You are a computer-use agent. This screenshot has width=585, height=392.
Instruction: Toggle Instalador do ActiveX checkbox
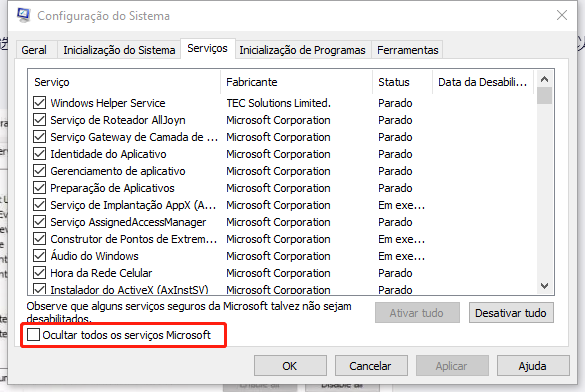[40, 289]
